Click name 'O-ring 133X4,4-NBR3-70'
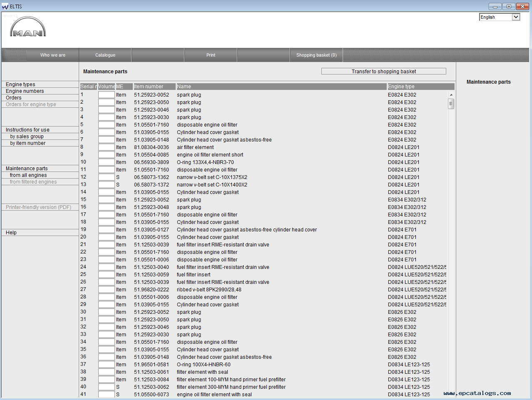The height and width of the screenshot is (400, 532). coord(205,162)
